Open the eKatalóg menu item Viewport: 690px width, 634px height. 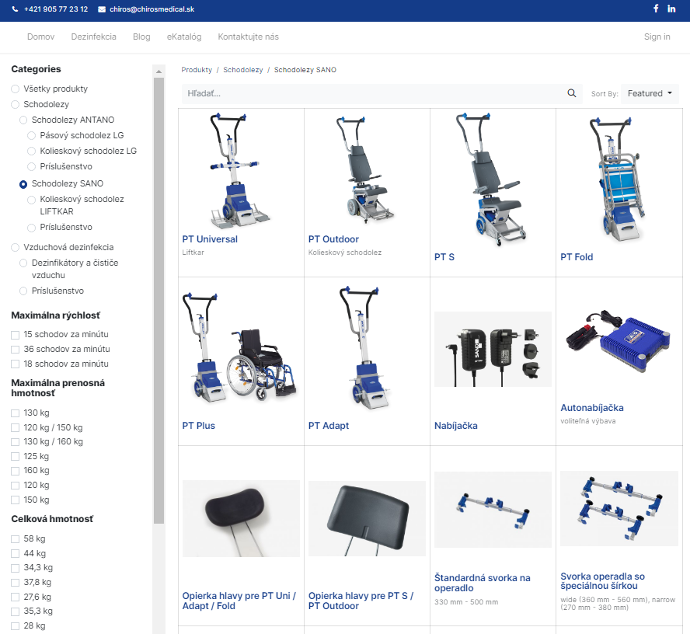pos(184,37)
